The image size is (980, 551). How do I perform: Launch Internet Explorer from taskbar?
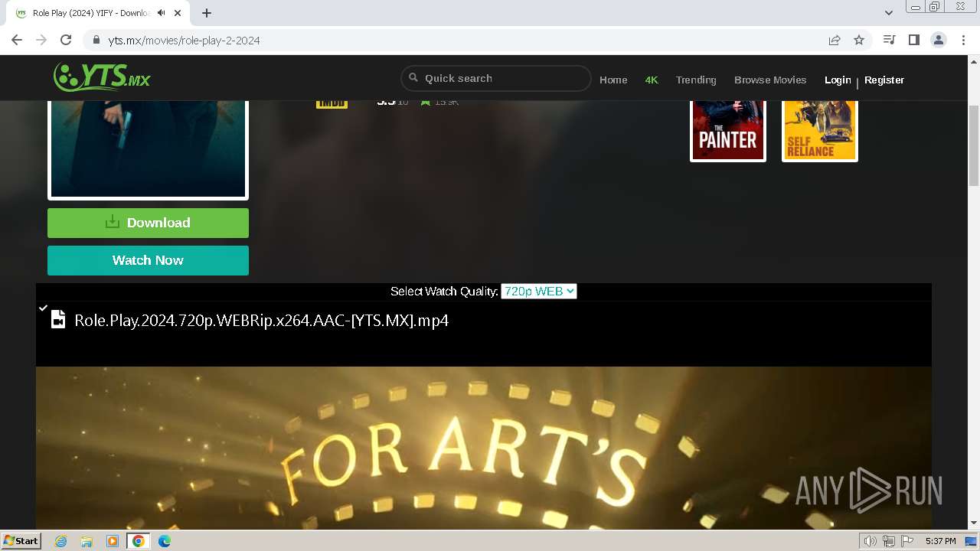click(x=61, y=541)
